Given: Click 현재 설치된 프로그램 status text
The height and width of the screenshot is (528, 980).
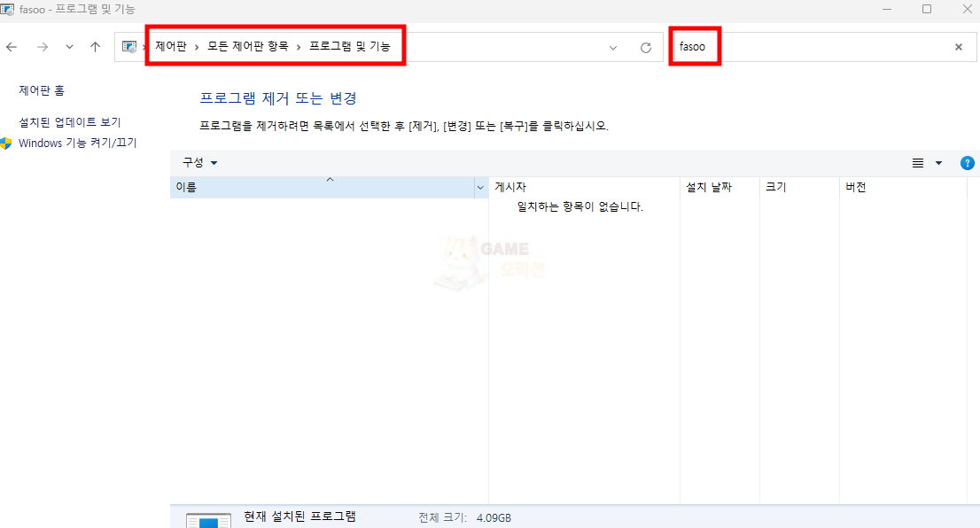Looking at the screenshot, I should [300, 516].
